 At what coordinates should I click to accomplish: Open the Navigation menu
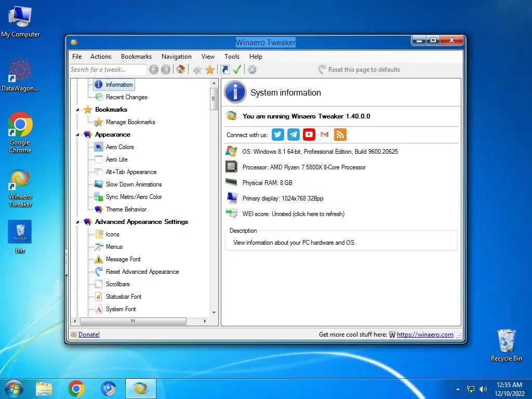pyautogui.click(x=177, y=57)
